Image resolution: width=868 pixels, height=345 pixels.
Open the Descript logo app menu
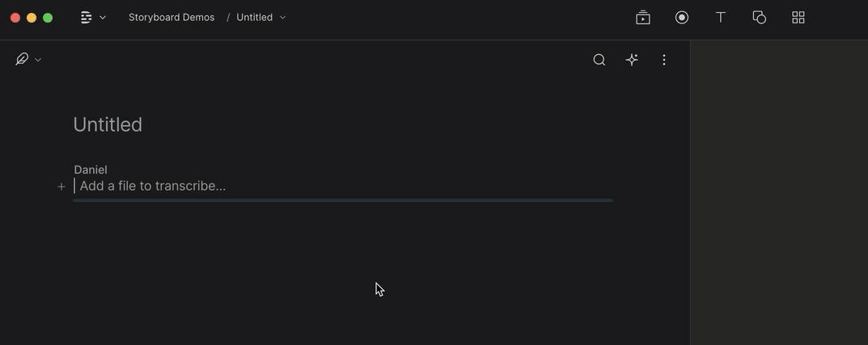[x=87, y=17]
